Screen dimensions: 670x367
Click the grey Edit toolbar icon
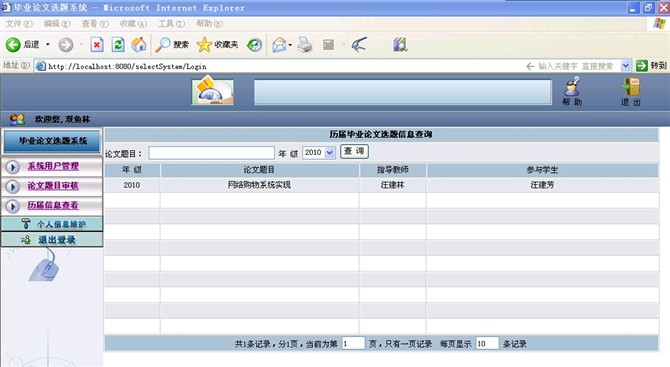pos(329,44)
